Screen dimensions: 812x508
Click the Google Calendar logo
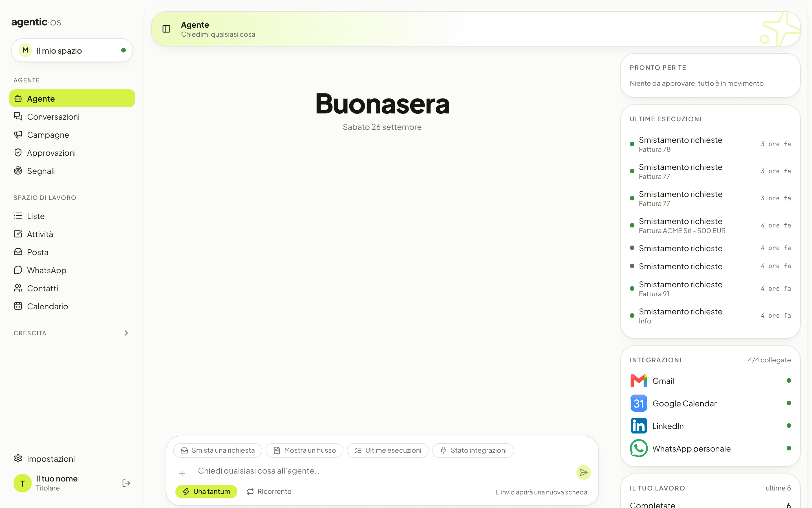(x=639, y=403)
